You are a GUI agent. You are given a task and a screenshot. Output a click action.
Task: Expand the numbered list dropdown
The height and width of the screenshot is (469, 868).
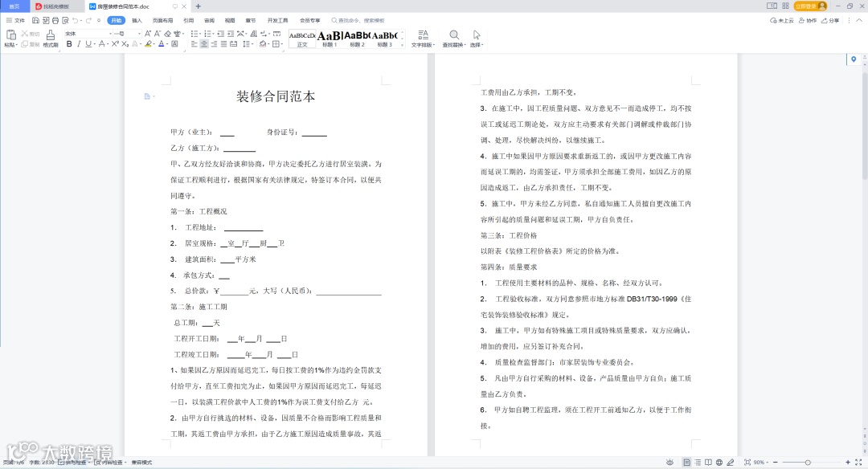pyautogui.click(x=214, y=34)
